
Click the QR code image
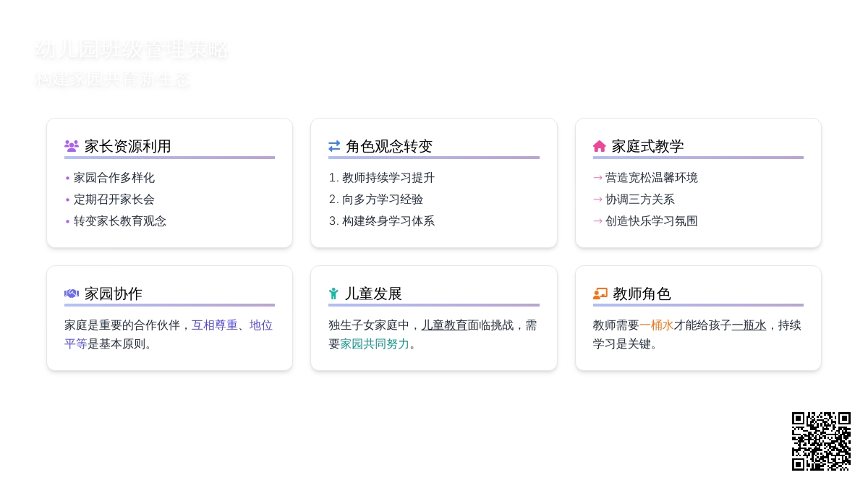[x=821, y=441]
